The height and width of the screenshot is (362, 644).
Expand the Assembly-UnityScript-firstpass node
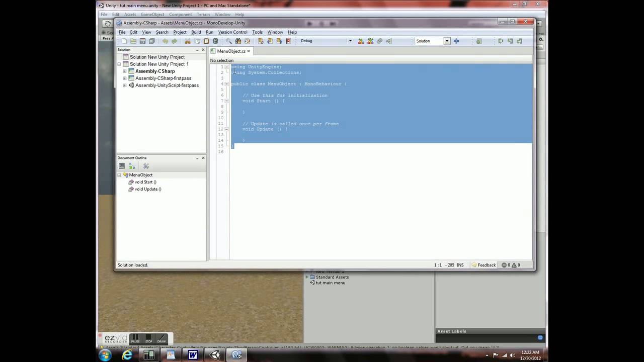point(125,85)
